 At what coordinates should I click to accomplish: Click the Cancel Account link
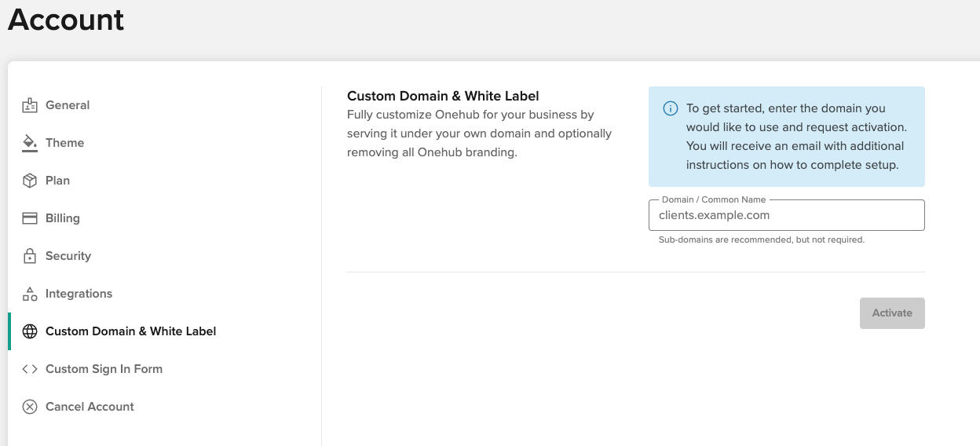click(90, 407)
